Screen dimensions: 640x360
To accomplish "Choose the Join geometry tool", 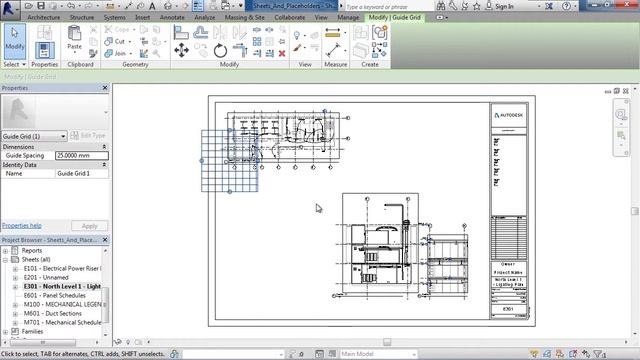I will [x=116, y=53].
